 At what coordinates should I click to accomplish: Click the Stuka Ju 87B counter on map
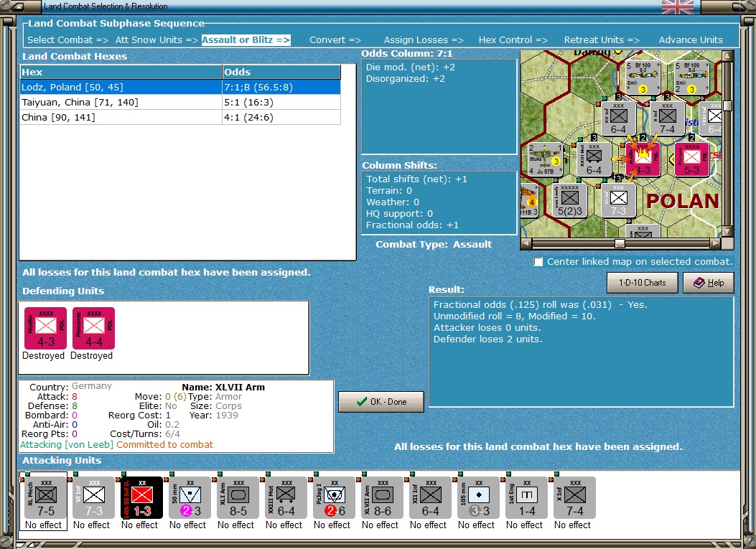coord(546,159)
